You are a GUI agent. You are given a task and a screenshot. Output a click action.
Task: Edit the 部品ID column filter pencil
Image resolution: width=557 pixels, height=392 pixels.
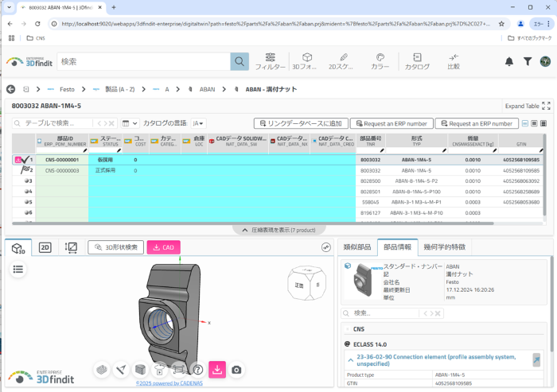pyautogui.click(x=85, y=150)
